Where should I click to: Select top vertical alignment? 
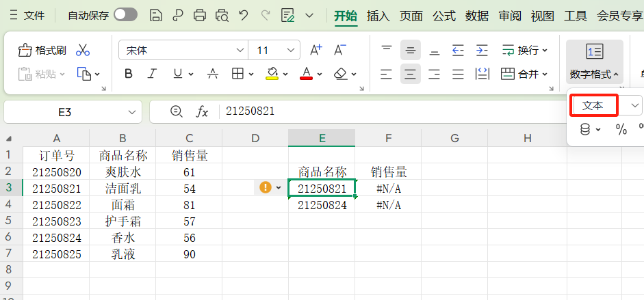pos(387,50)
